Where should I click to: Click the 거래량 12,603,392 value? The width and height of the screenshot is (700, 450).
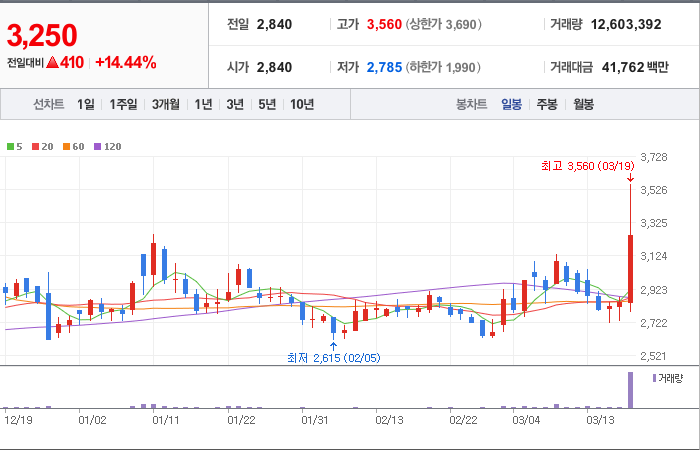626,24
